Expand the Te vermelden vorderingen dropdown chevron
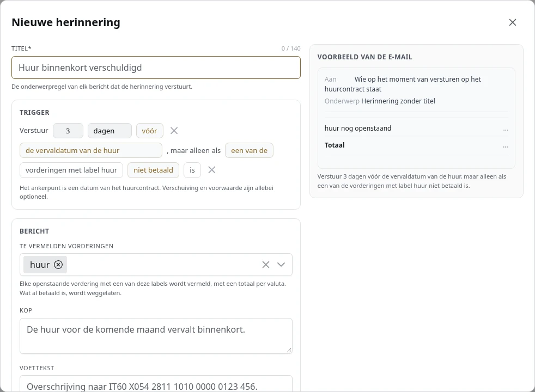Viewport: 535px width, 392px height. tap(281, 265)
